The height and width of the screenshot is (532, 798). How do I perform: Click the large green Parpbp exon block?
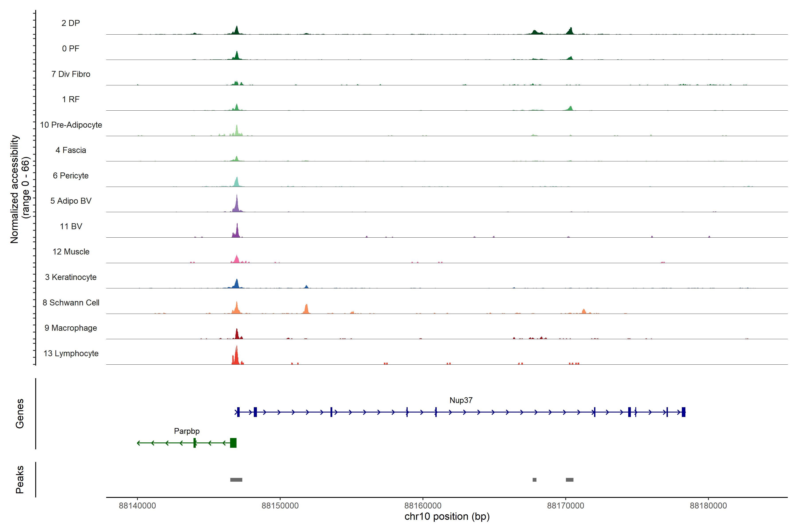233,443
